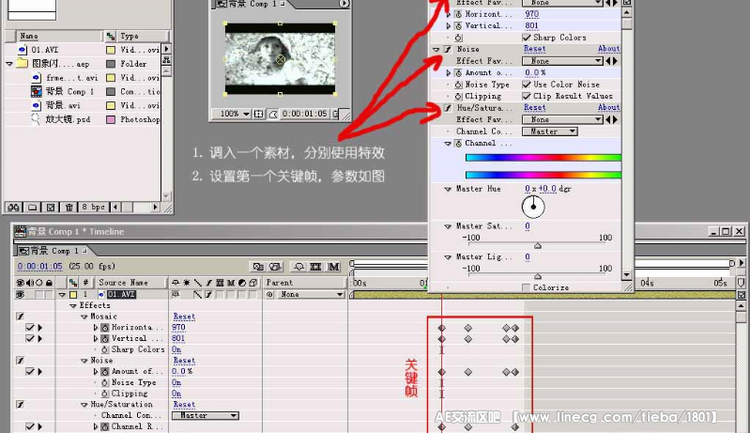Open Hue/Saturation Effect Favorites None dropdown
Viewport: 750px width, 433px height.
pyautogui.click(x=562, y=120)
